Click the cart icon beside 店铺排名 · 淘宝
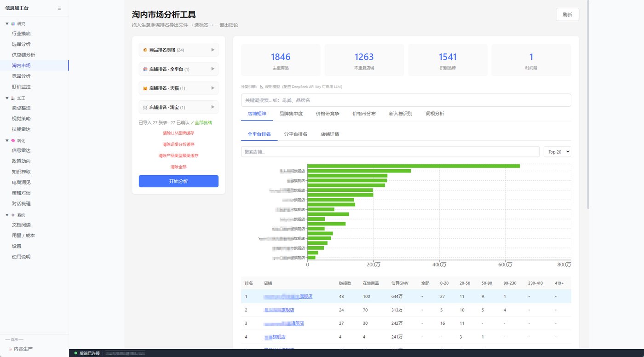 (x=145, y=107)
